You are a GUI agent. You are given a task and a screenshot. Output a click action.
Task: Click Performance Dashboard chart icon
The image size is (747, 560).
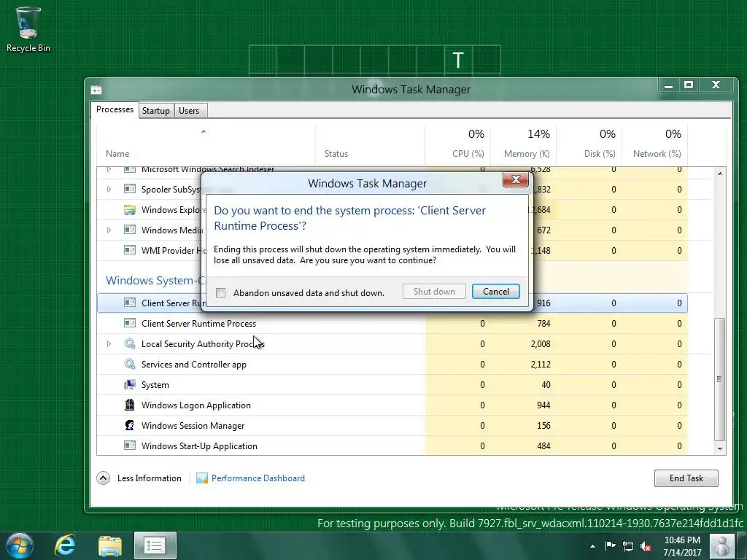[202, 478]
